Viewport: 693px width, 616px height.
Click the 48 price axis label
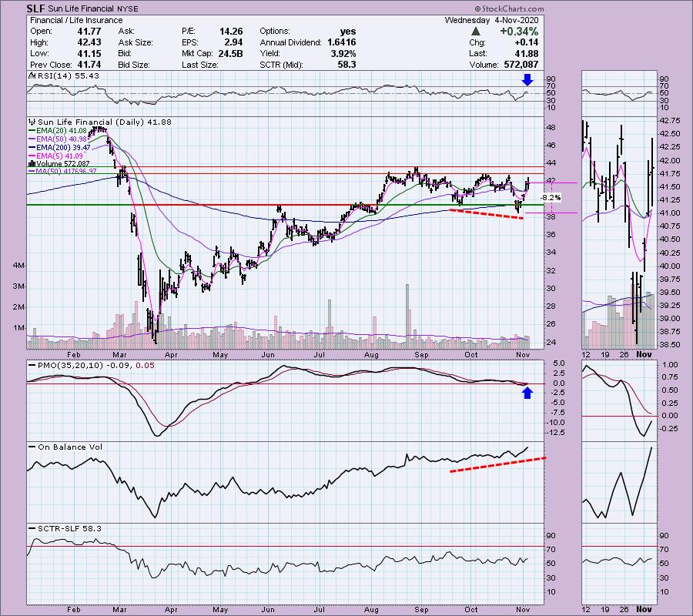coord(551,128)
